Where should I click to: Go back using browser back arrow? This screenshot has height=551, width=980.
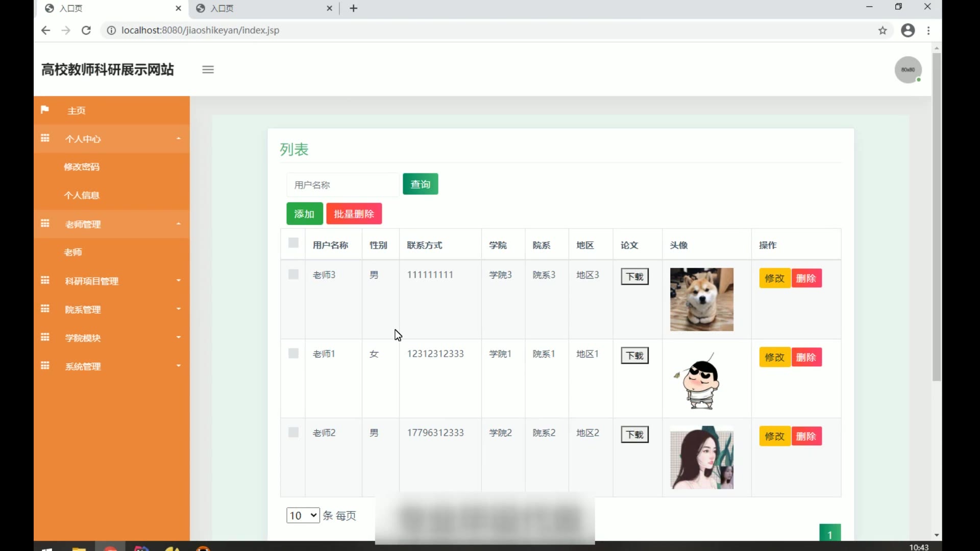(x=45, y=30)
